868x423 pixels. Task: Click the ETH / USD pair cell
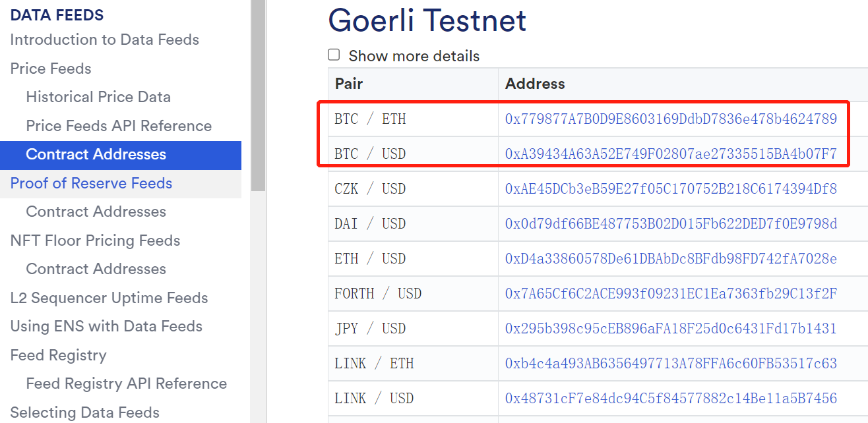coord(413,259)
